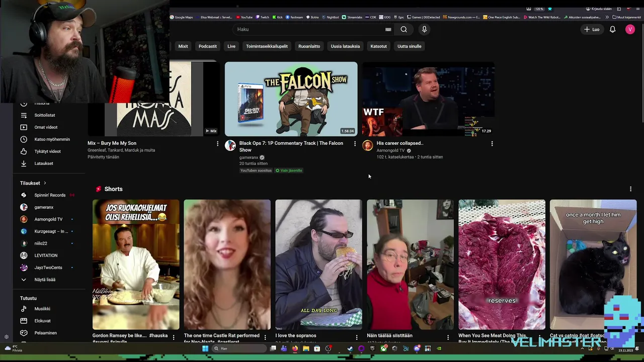Open Steam from the taskbar
The image size is (644, 362).
[x=350, y=348]
